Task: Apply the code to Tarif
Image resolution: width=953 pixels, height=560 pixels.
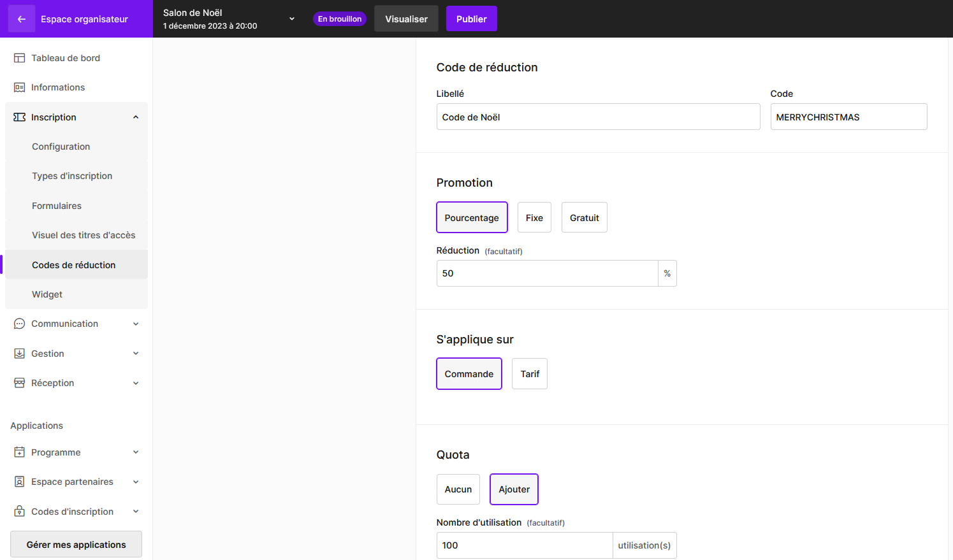Action: 529,374
